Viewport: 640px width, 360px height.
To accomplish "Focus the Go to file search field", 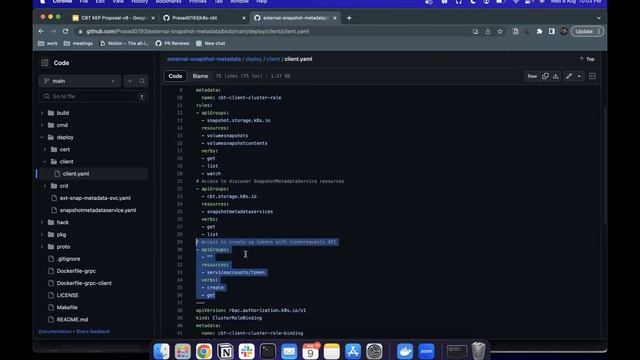I will (x=93, y=96).
